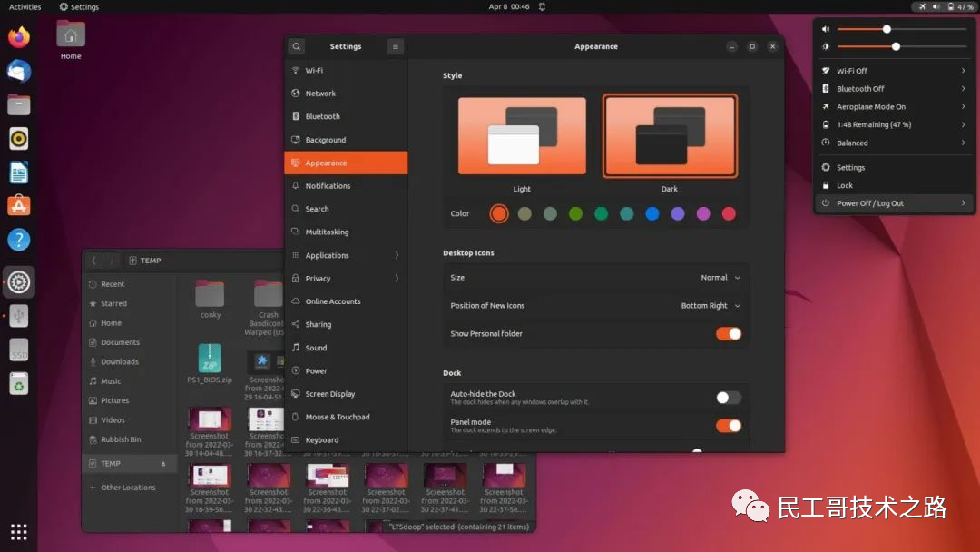Click the Settings search icon
Image resolution: width=980 pixels, height=552 pixels.
(296, 46)
